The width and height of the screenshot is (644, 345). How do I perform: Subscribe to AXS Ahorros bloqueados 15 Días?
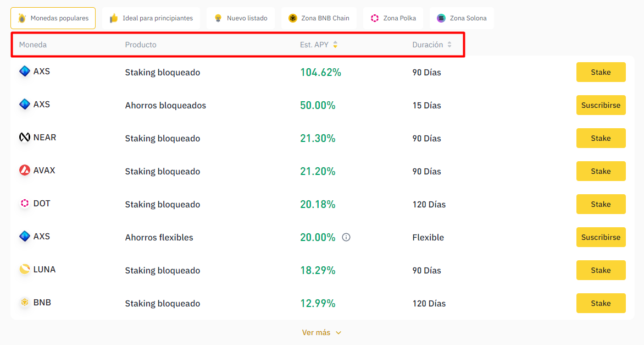click(601, 105)
